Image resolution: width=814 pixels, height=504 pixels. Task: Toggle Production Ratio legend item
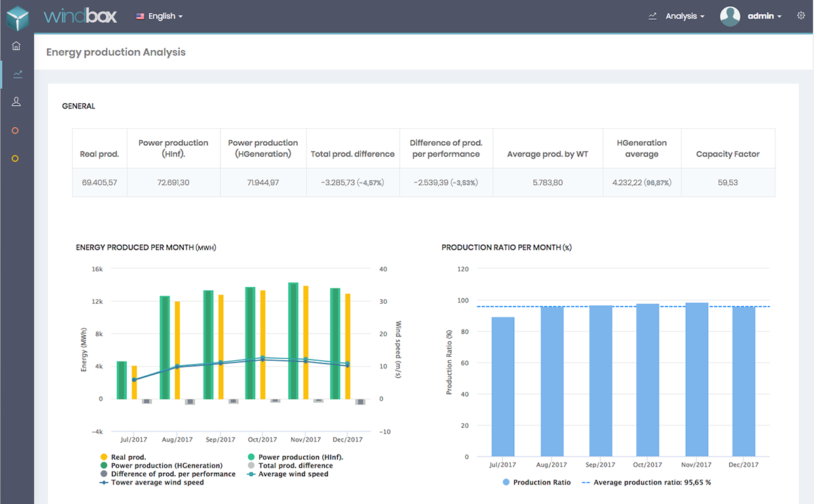[541, 482]
